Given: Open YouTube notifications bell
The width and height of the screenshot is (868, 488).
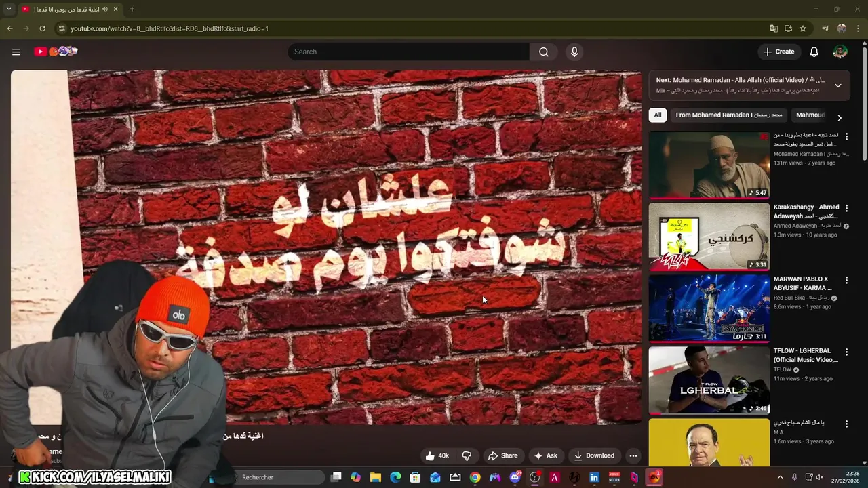Looking at the screenshot, I should point(814,52).
